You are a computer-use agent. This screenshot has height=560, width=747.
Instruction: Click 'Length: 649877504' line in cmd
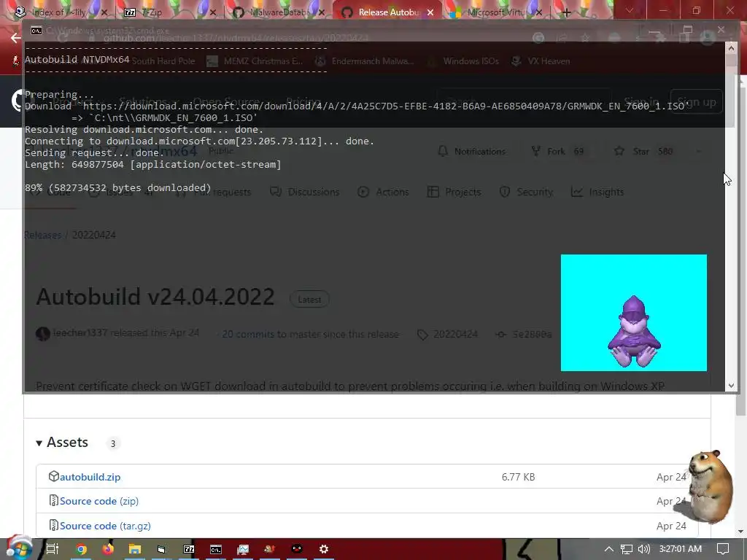(153, 164)
